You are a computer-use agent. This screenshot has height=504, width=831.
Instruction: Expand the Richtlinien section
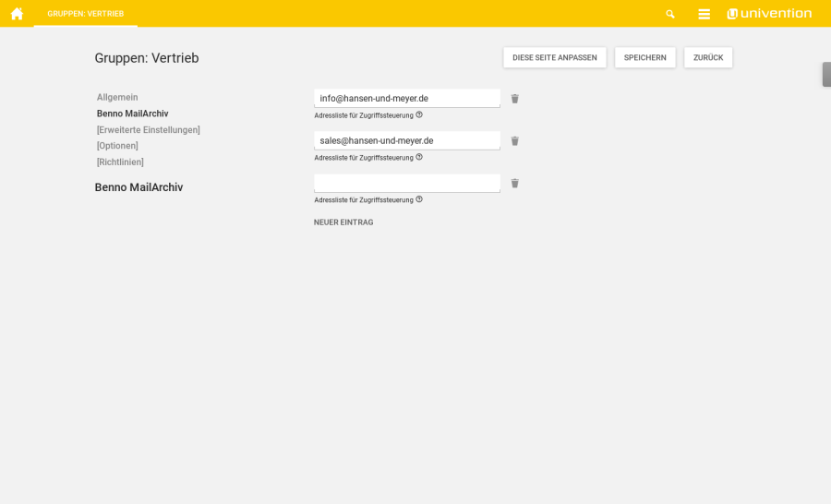[120, 162]
